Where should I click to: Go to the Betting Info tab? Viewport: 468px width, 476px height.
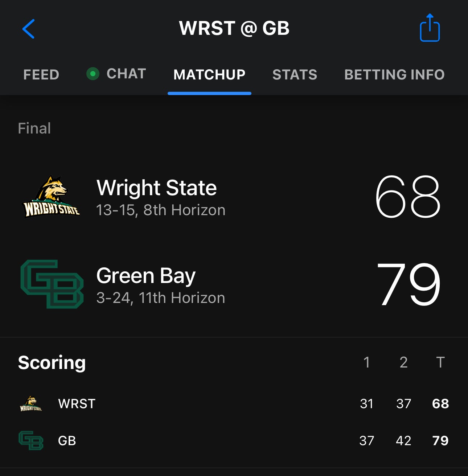[x=394, y=75]
